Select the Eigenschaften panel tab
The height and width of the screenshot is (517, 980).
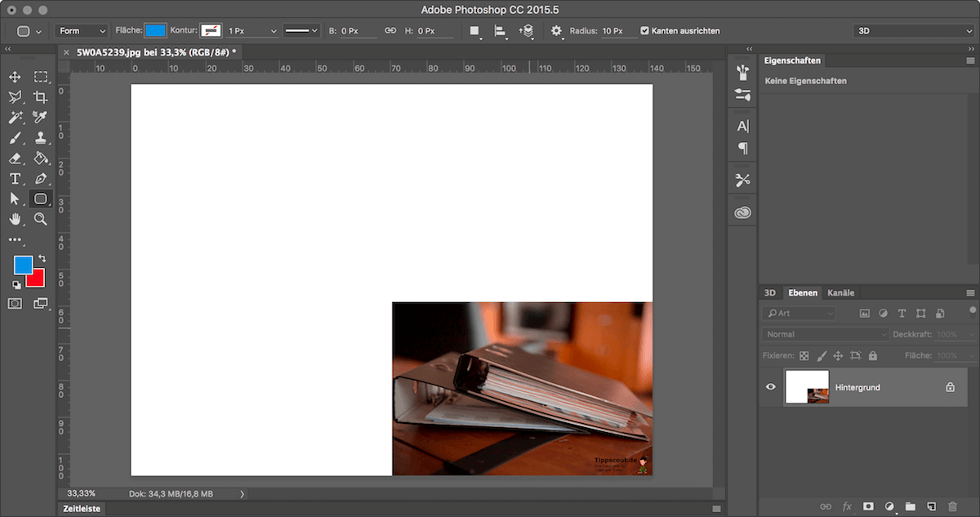pyautogui.click(x=792, y=60)
